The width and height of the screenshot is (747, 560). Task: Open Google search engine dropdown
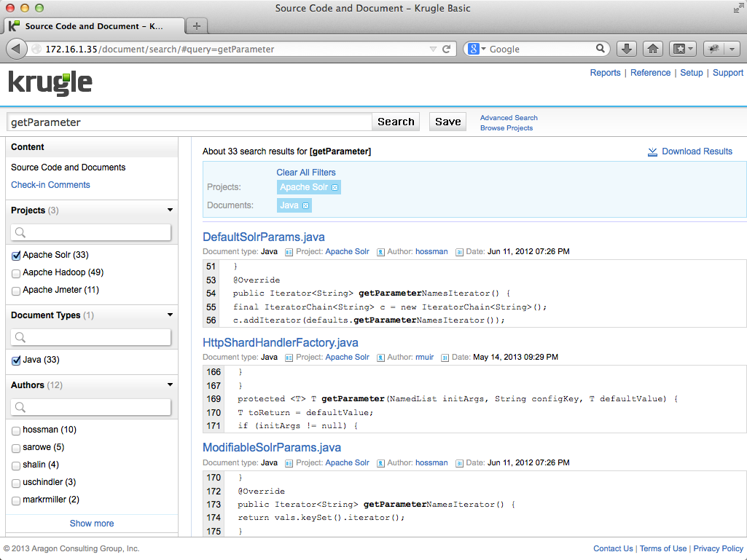[484, 49]
